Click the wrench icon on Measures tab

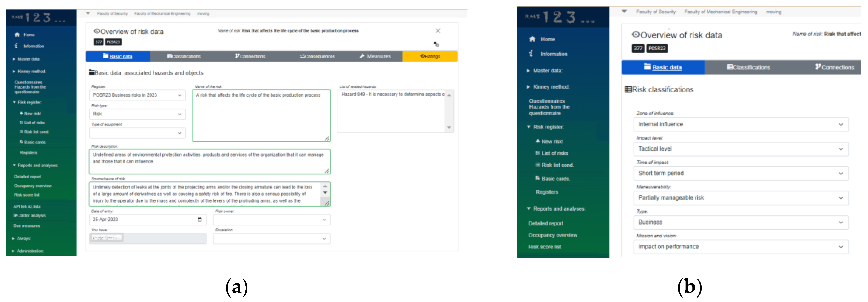pyautogui.click(x=362, y=56)
